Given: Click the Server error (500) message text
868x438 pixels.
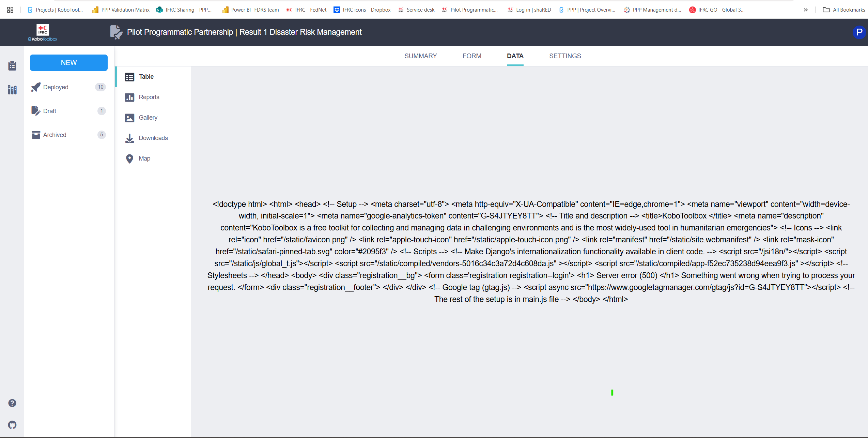Looking at the screenshot, I should pos(627,275).
